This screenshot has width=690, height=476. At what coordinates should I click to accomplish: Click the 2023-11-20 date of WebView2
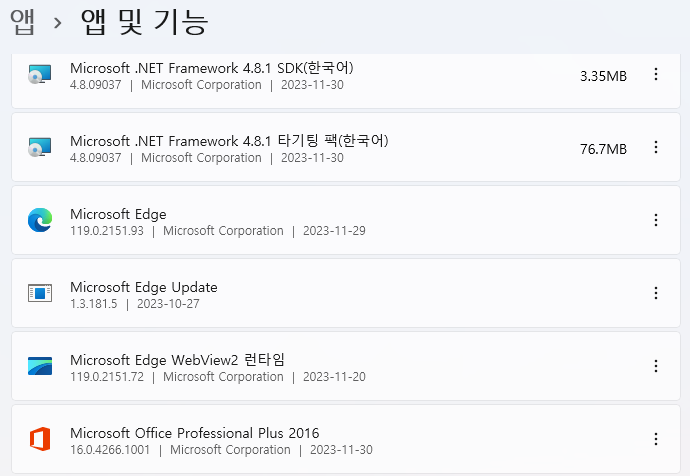(334, 377)
